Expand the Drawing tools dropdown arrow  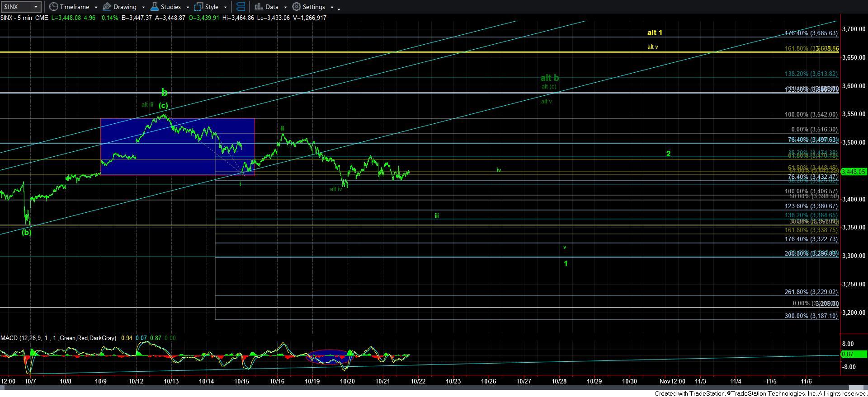tap(143, 7)
